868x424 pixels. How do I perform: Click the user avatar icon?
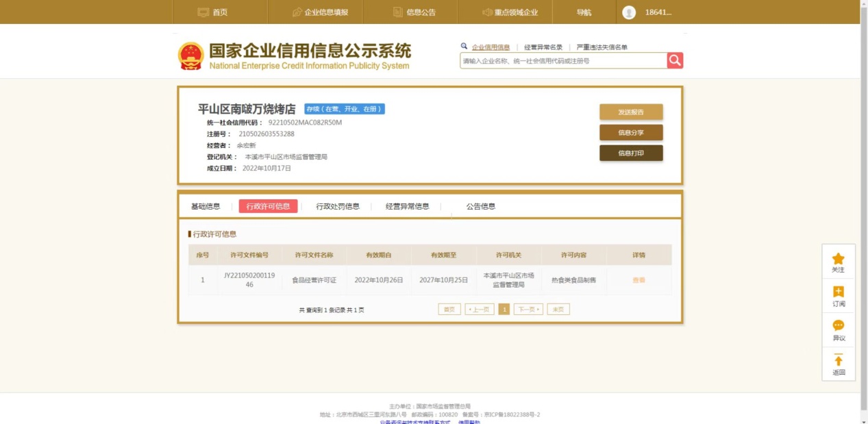[x=629, y=12]
